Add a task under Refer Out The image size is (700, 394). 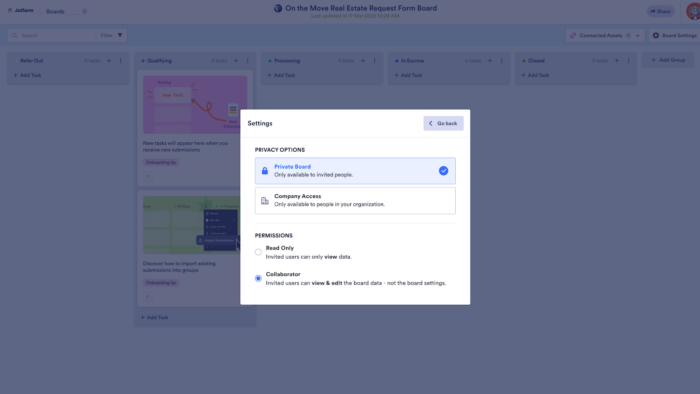[x=27, y=75]
